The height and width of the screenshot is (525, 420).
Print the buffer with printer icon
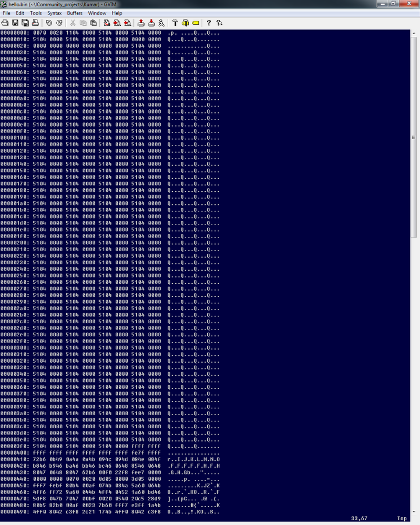(x=35, y=23)
